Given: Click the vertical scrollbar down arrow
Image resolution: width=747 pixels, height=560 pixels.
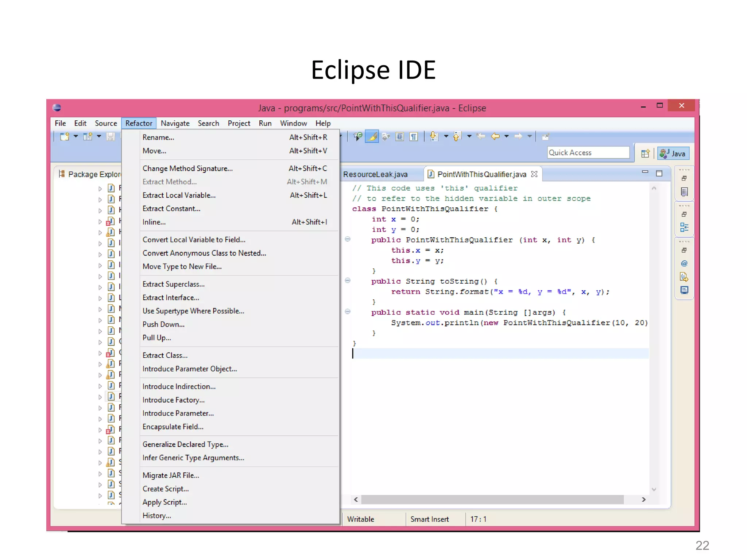Looking at the screenshot, I should pos(654,489).
